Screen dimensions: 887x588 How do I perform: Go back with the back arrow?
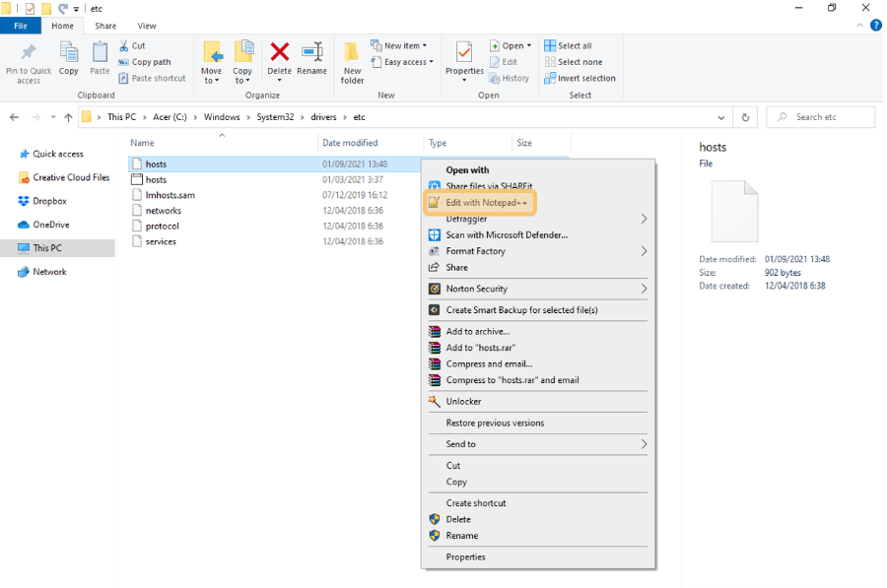point(14,117)
